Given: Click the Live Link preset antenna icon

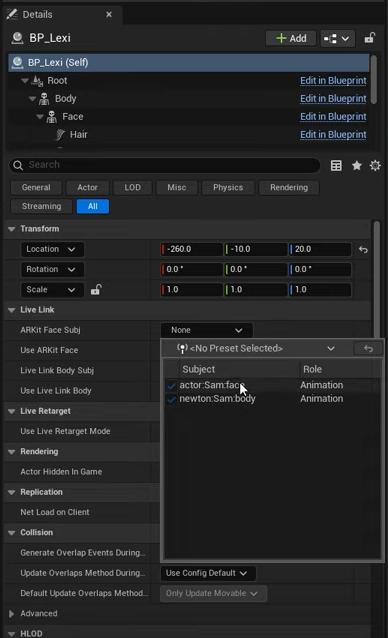Looking at the screenshot, I should [182, 348].
